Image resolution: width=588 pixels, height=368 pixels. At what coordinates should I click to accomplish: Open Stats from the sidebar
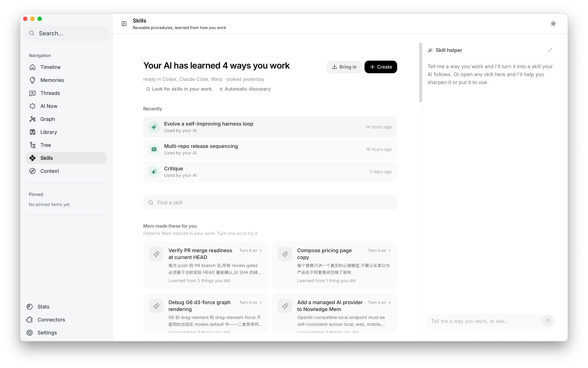point(66,307)
